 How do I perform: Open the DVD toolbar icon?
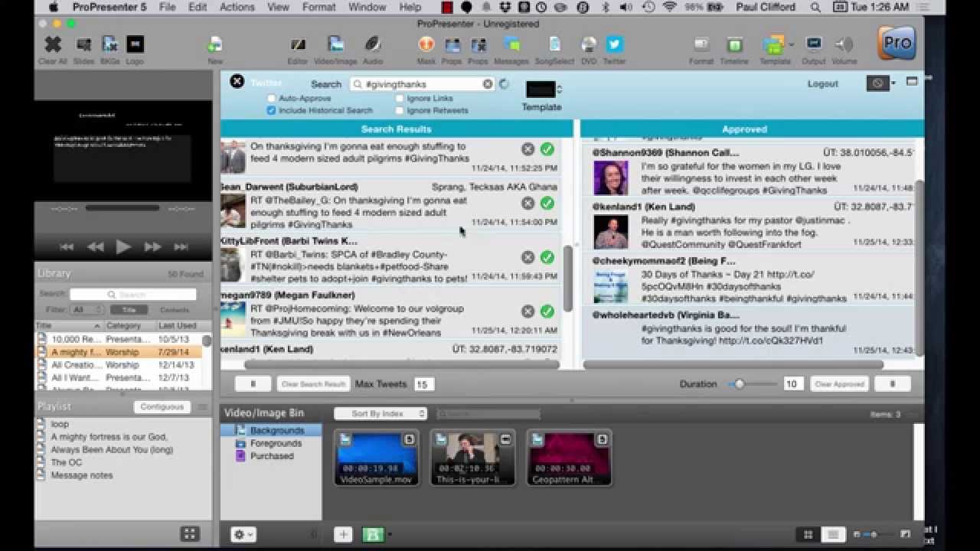tap(588, 44)
